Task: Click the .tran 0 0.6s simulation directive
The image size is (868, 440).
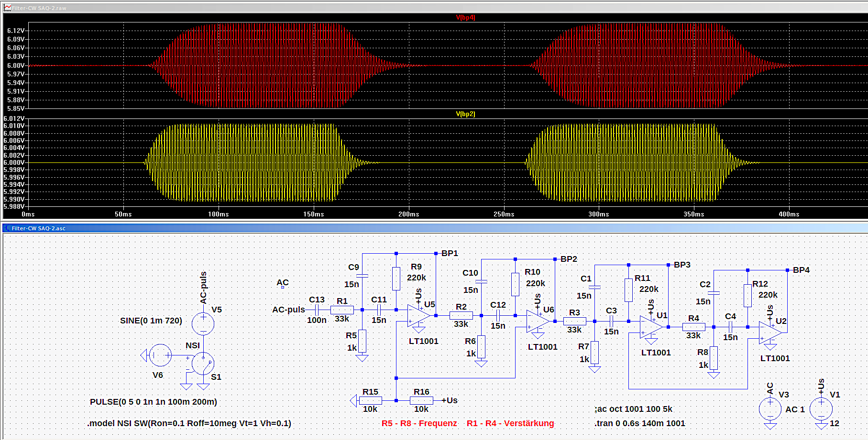Action: click(x=640, y=423)
